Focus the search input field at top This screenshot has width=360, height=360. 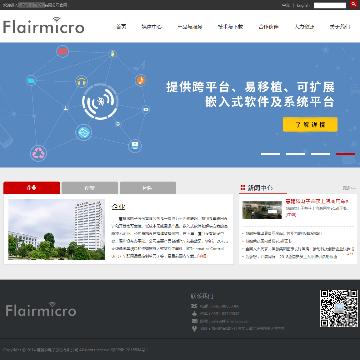(x=330, y=5)
